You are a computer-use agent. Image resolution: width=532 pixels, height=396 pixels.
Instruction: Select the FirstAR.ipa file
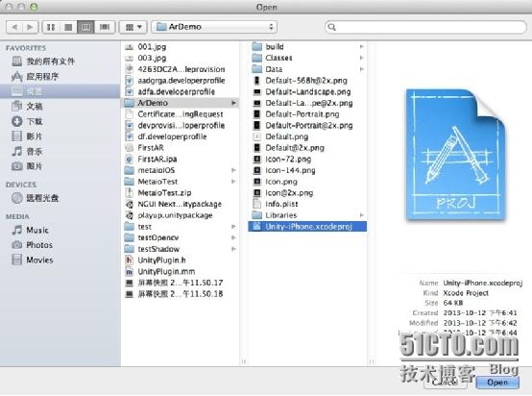click(x=180, y=159)
